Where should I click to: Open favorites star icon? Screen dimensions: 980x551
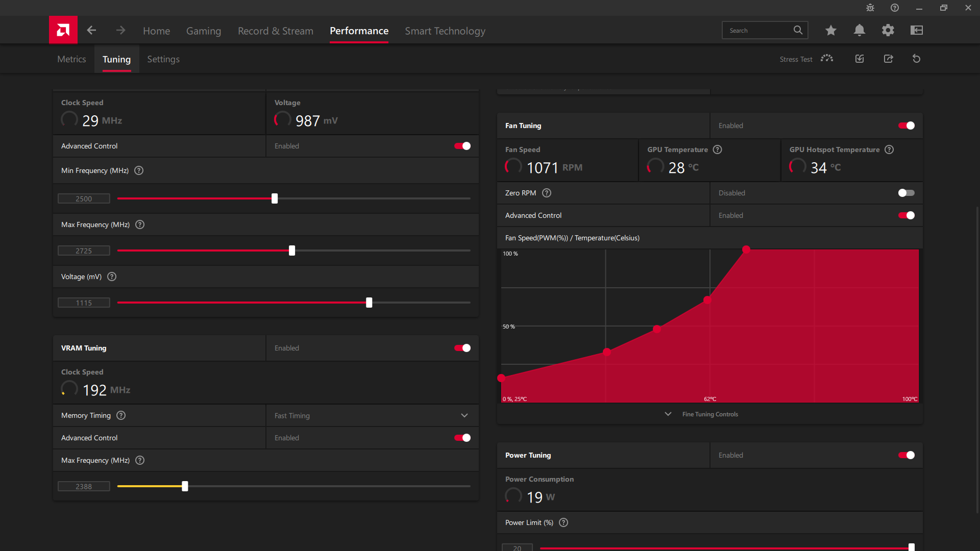point(831,30)
